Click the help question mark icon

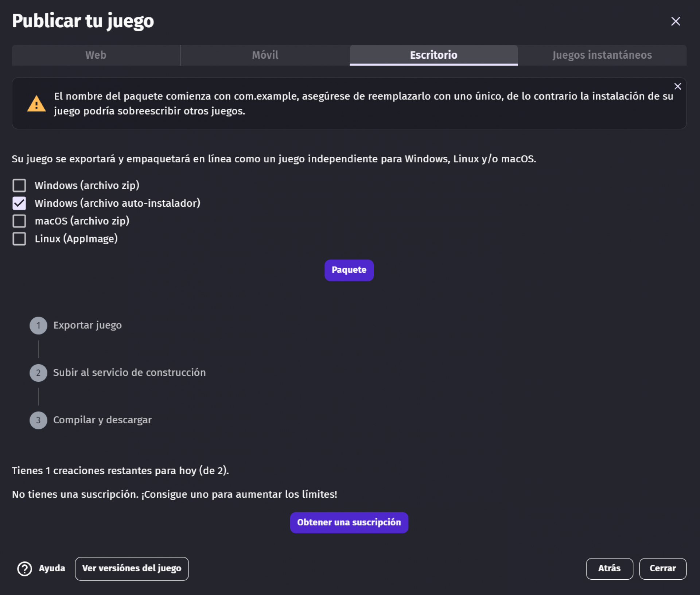coord(25,568)
